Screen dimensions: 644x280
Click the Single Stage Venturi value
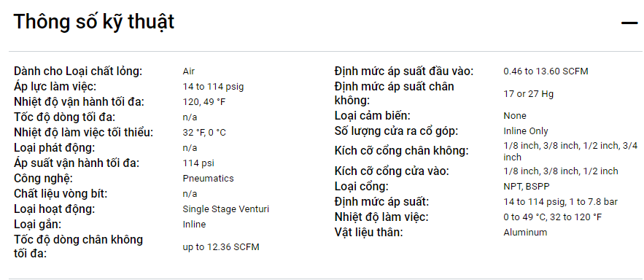pos(226,209)
